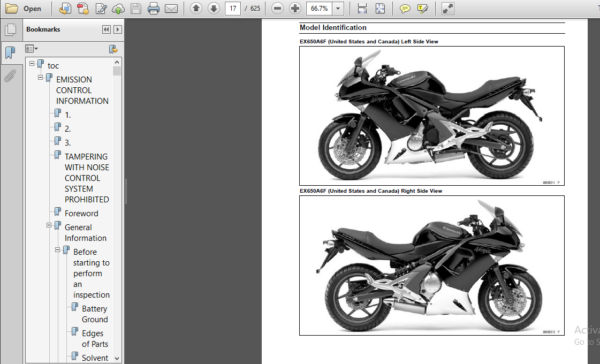Viewport: 600px width, 364px height.
Task: Click bookmarks panel scrollbar down arrow
Action: coord(117,359)
